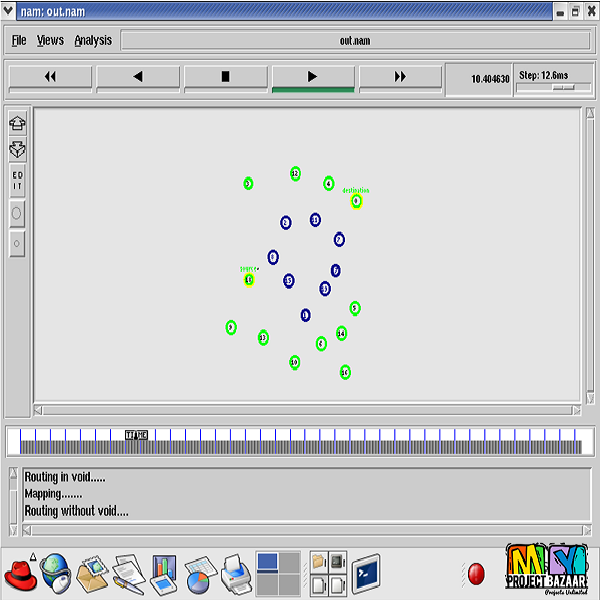Launch the terminal from the panel
The image size is (600, 600).
click(x=366, y=574)
